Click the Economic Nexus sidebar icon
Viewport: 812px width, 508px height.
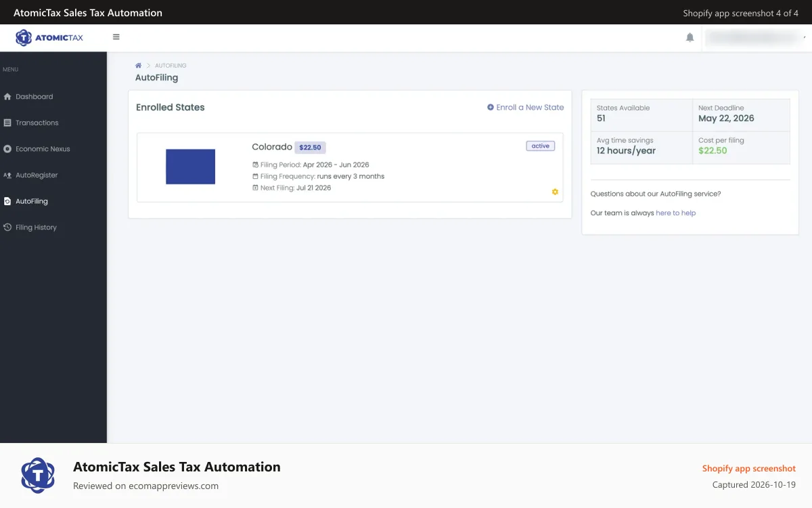(x=7, y=149)
